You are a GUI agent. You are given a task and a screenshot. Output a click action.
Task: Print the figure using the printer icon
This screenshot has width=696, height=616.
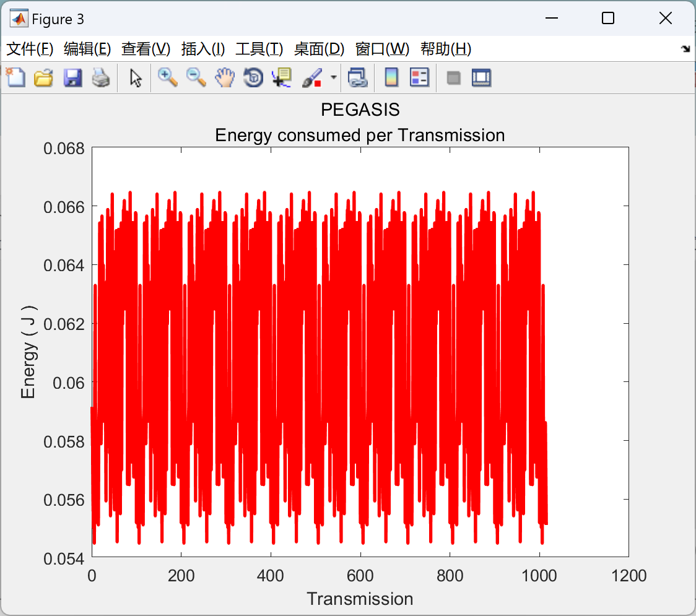101,78
